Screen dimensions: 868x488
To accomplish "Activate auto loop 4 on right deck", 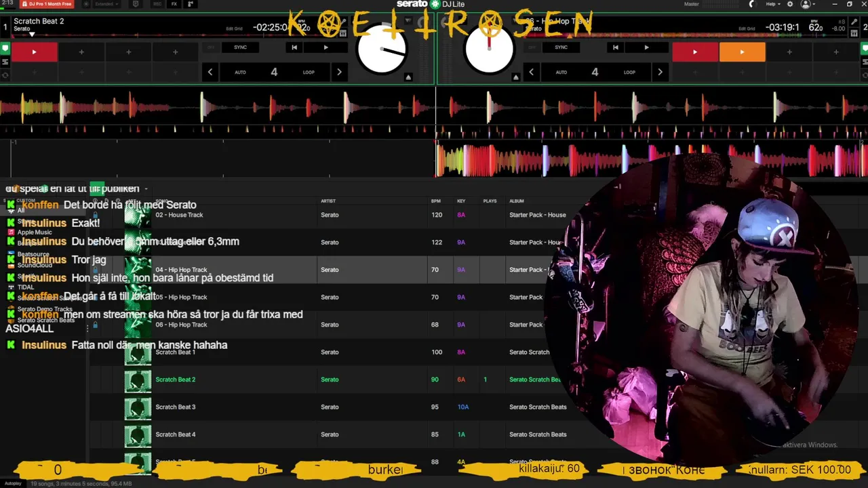I will [595, 72].
